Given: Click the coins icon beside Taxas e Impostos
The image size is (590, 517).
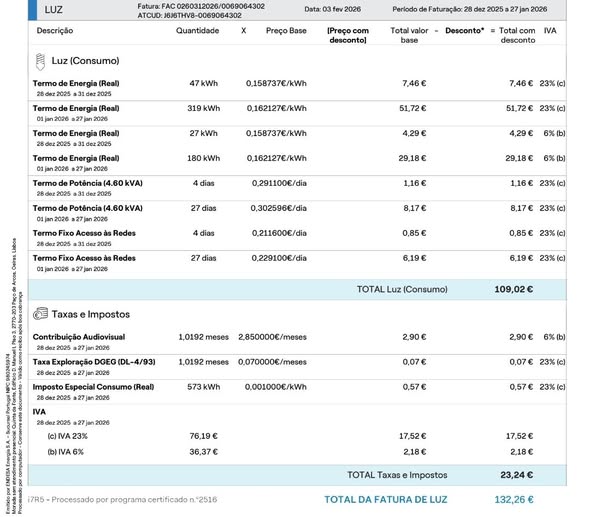Looking at the screenshot, I should point(40,314).
